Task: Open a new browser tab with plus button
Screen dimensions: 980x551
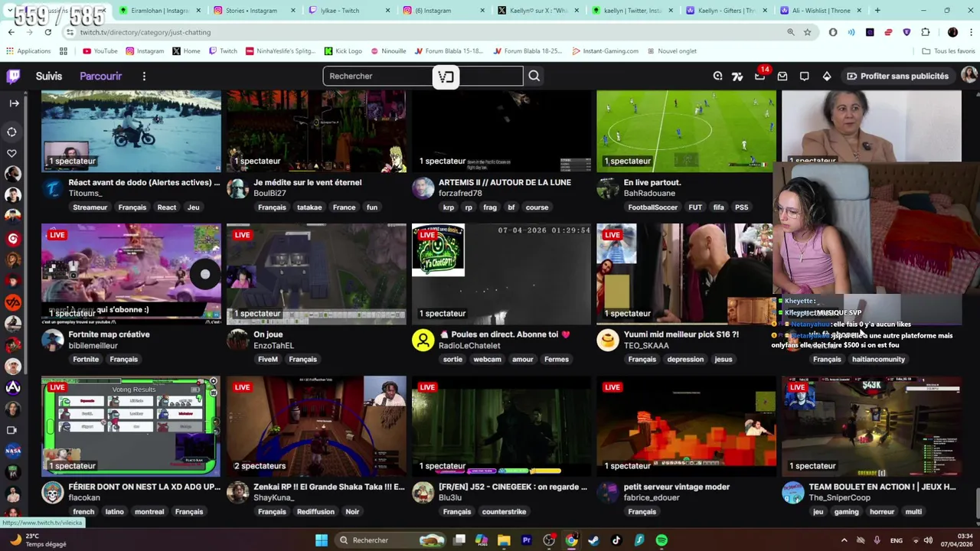Action: point(877,10)
